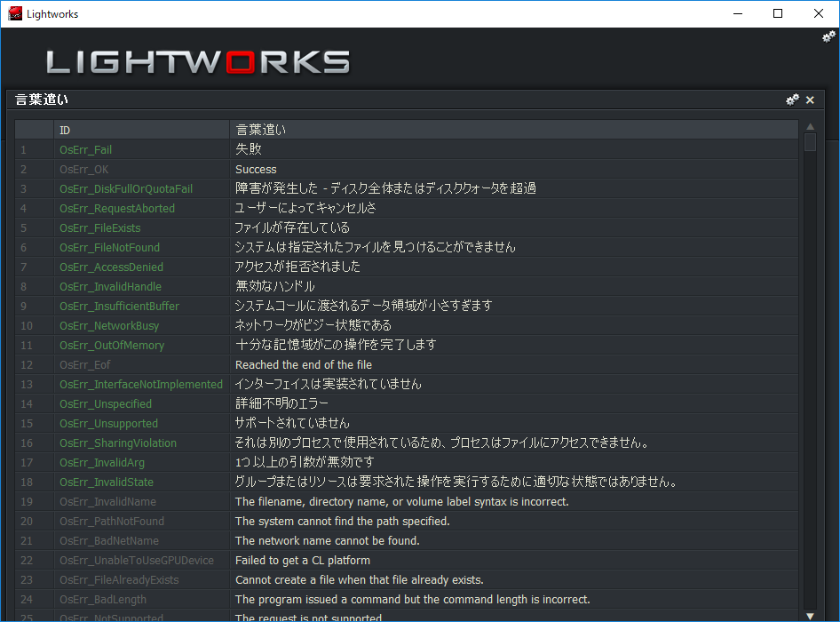Click the 言葉遣い column header
This screenshot has width=840, height=622.
pos(514,130)
